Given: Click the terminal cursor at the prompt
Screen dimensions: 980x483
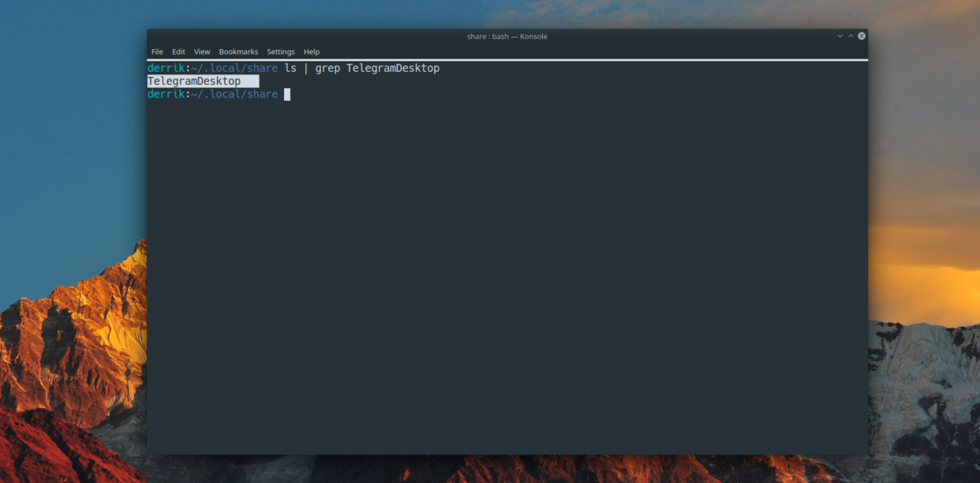Looking at the screenshot, I should [x=287, y=95].
